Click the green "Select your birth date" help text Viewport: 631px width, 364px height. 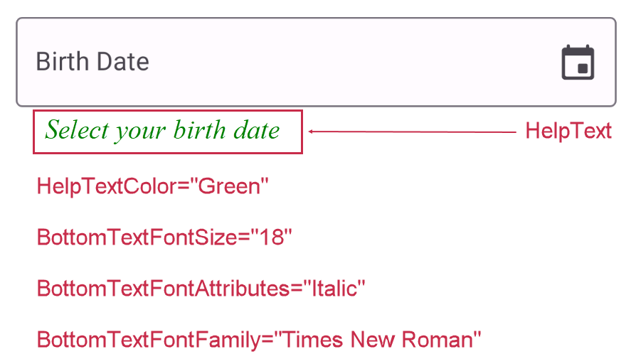pyautogui.click(x=163, y=131)
